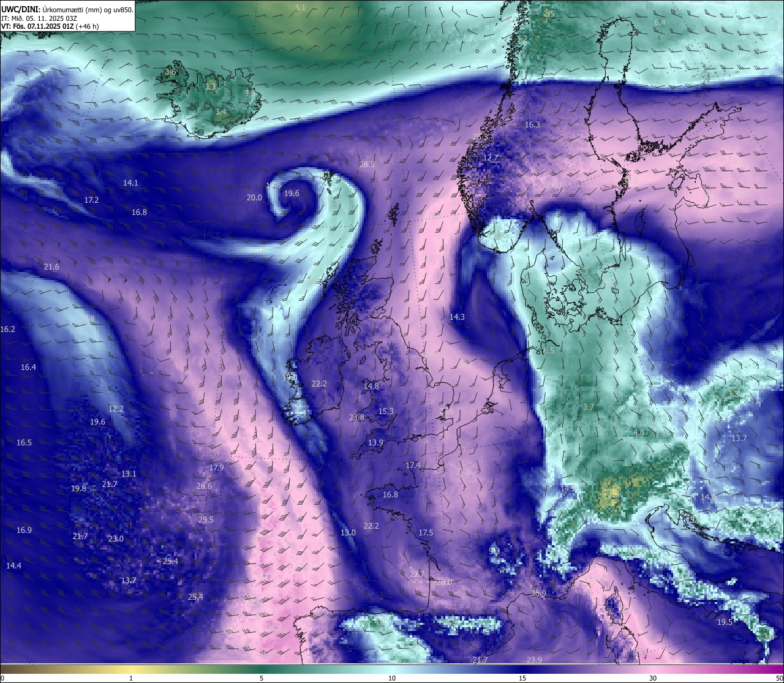
Task: Click the 16.2 value label
Action: pyautogui.click(x=7, y=330)
